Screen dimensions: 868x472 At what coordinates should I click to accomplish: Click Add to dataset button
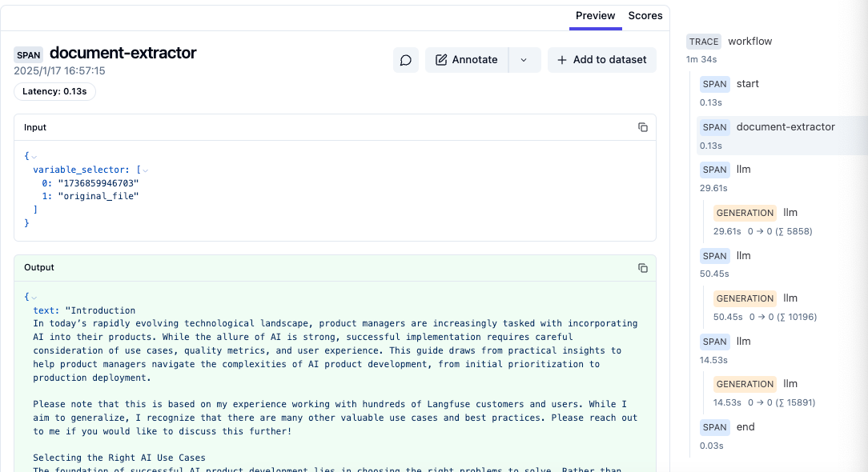coord(601,60)
